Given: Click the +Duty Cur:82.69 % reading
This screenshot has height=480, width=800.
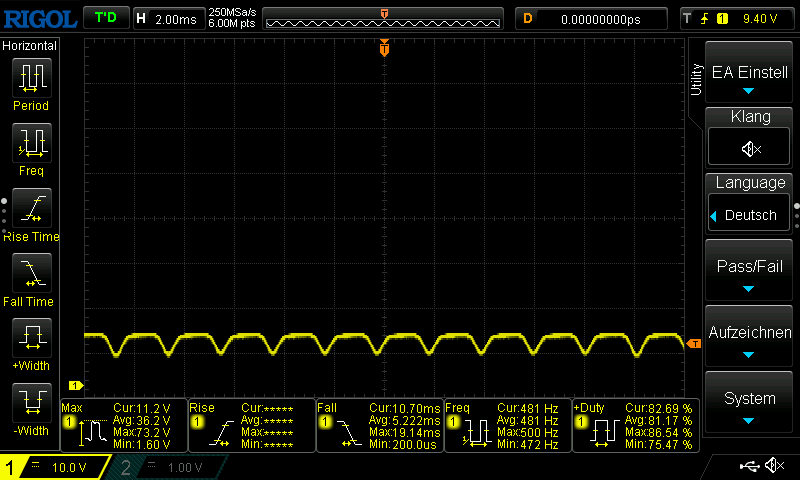Looking at the screenshot, I should pyautogui.click(x=659, y=409).
